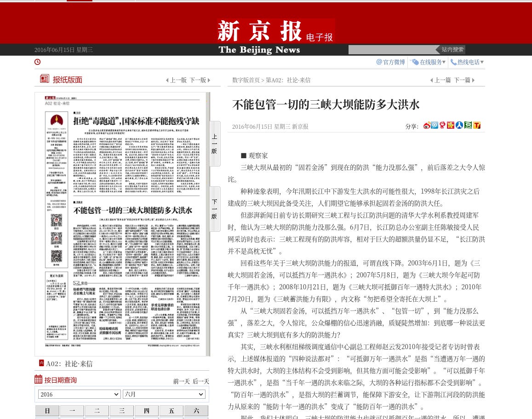Open the month dropdown showing 六月
532x419 pixels.
[164, 394]
